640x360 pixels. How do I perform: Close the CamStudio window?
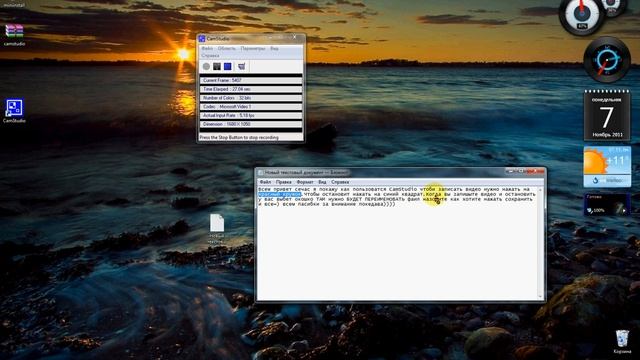295,37
